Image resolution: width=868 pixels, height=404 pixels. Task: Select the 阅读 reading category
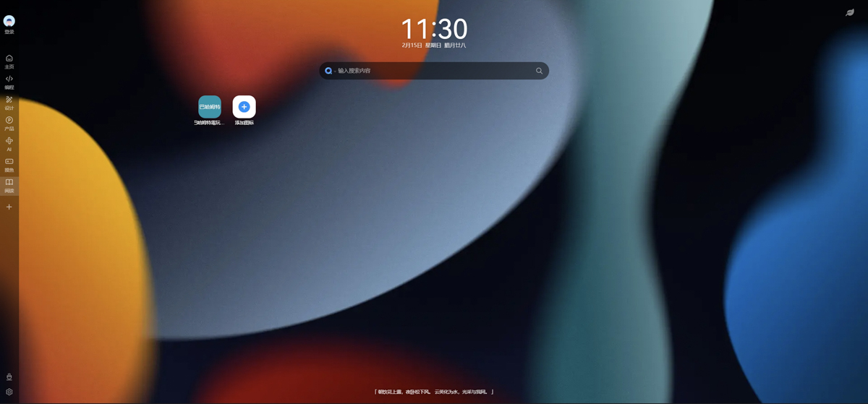9,185
